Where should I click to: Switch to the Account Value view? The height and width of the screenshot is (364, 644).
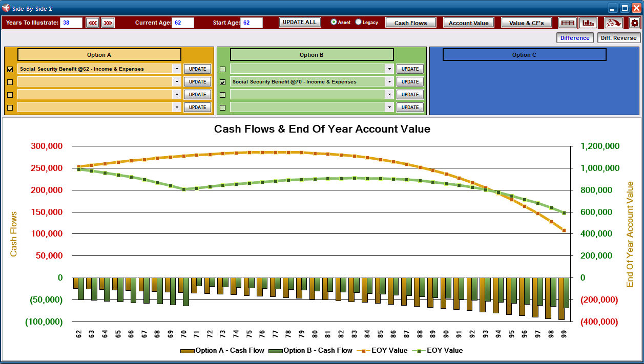click(x=469, y=23)
